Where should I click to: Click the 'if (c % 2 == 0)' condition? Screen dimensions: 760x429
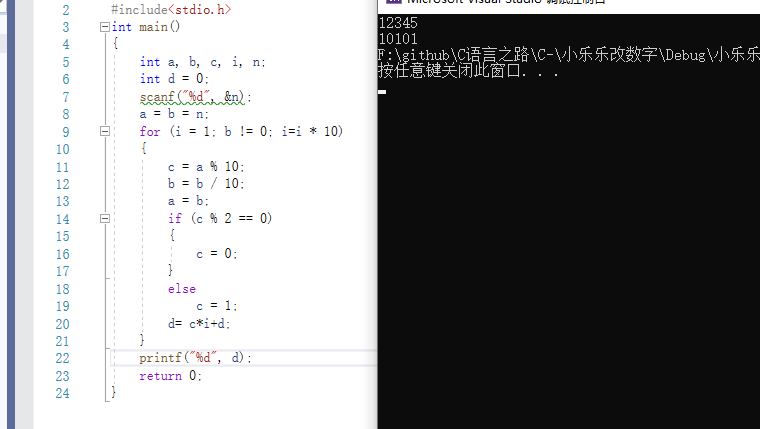pos(220,219)
